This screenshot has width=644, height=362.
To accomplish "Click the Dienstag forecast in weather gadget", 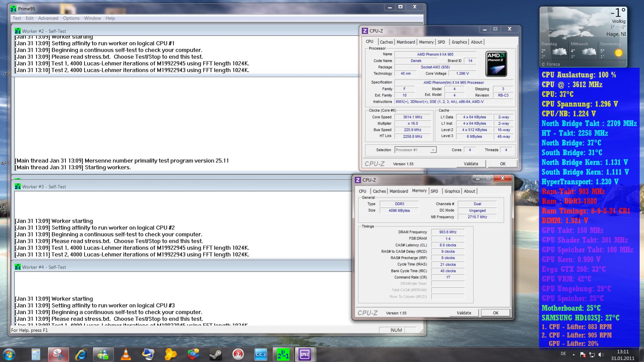I will point(554,51).
